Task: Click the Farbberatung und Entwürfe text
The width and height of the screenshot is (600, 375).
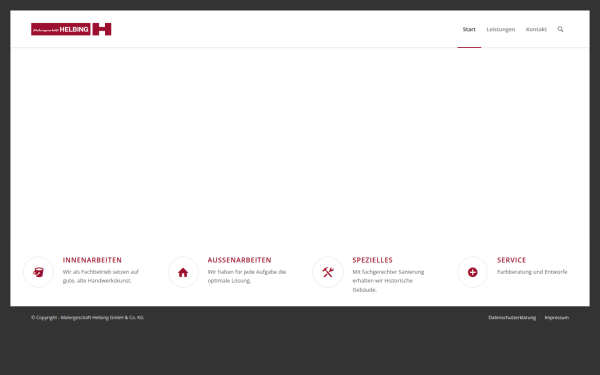Action: click(532, 272)
